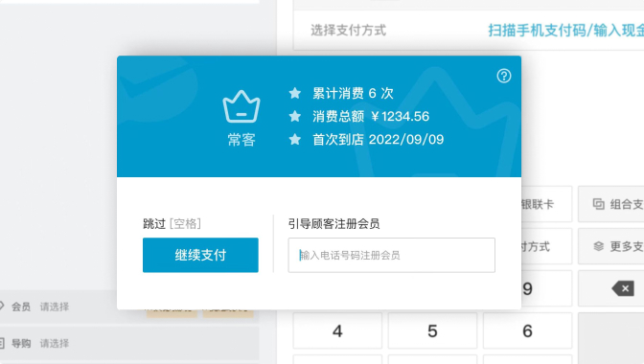
Task: Tap the backspace delete key icon
Action: pyautogui.click(x=623, y=289)
